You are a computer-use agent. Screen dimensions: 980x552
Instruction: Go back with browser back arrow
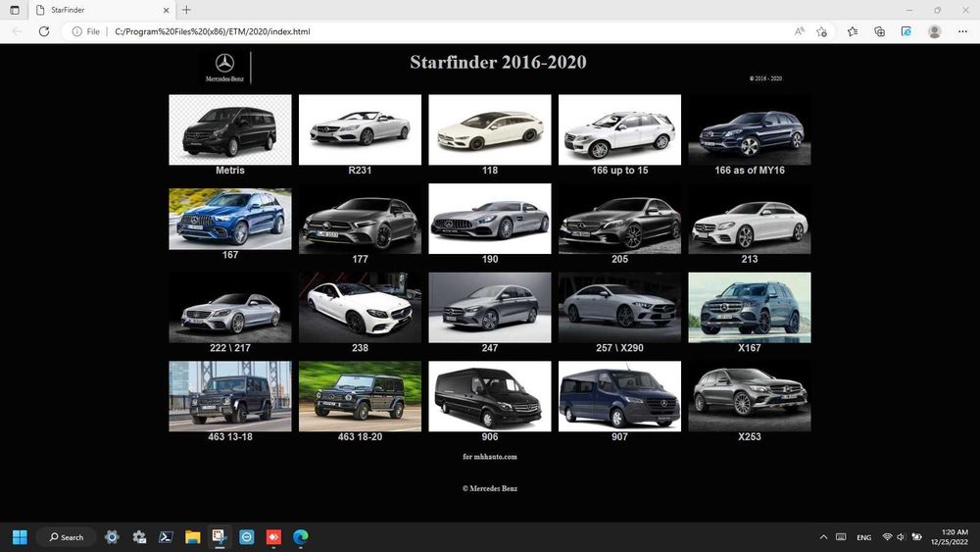click(17, 31)
